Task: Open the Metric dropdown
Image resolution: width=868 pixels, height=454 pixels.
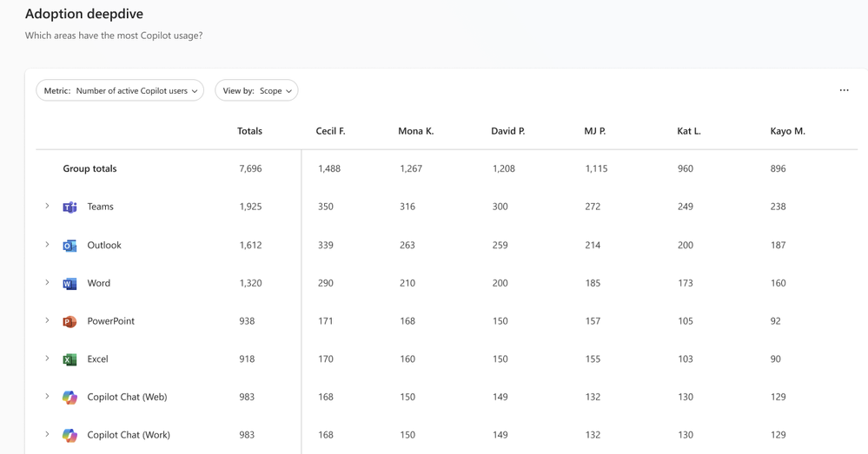Action: click(120, 90)
